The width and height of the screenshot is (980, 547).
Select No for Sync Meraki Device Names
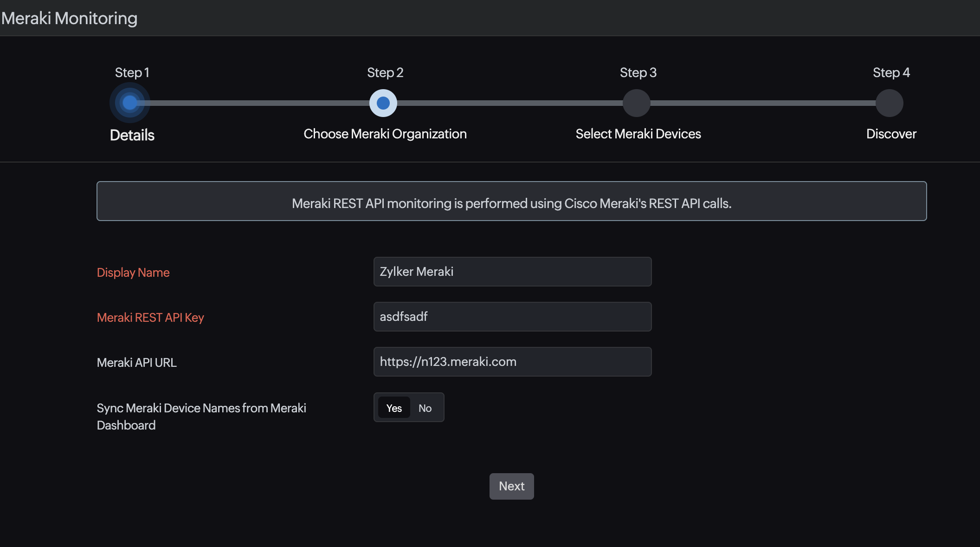tap(425, 408)
